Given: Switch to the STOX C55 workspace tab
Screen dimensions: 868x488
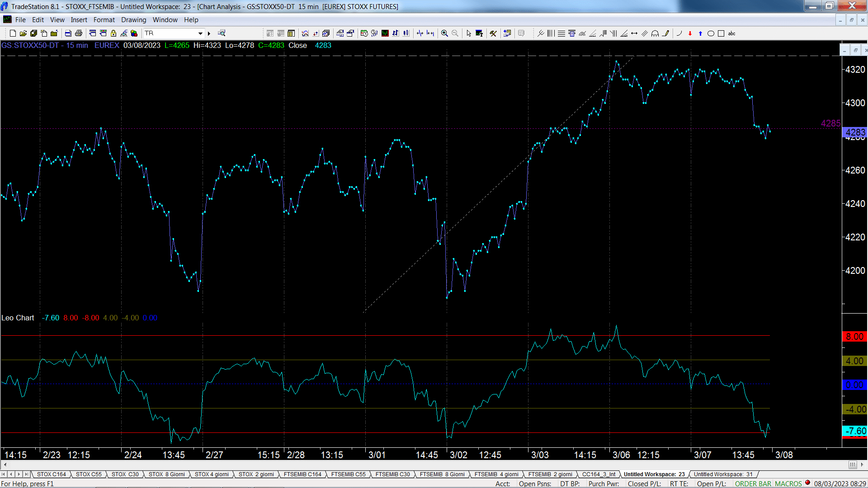Looking at the screenshot, I should (x=89, y=474).
